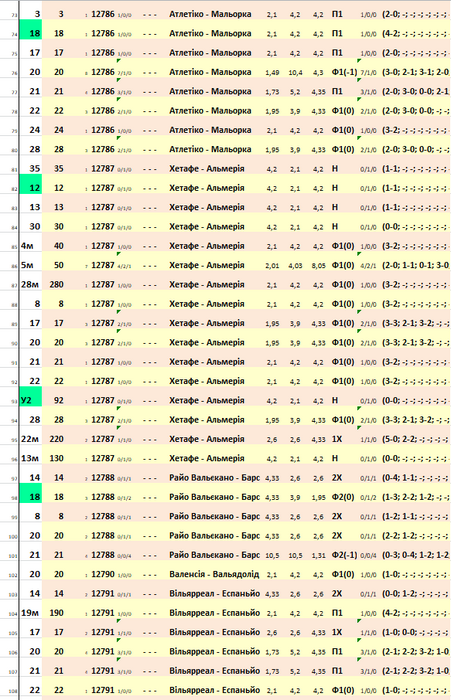Select Хетафе - Альмерія cell in 5м row
The width and height of the screenshot is (451, 700).
[207, 265]
